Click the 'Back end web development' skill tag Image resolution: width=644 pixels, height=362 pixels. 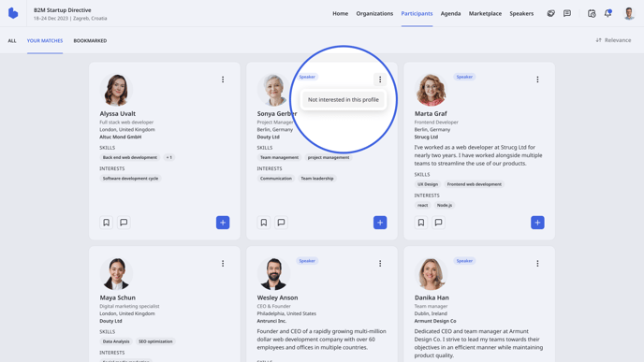(x=130, y=157)
